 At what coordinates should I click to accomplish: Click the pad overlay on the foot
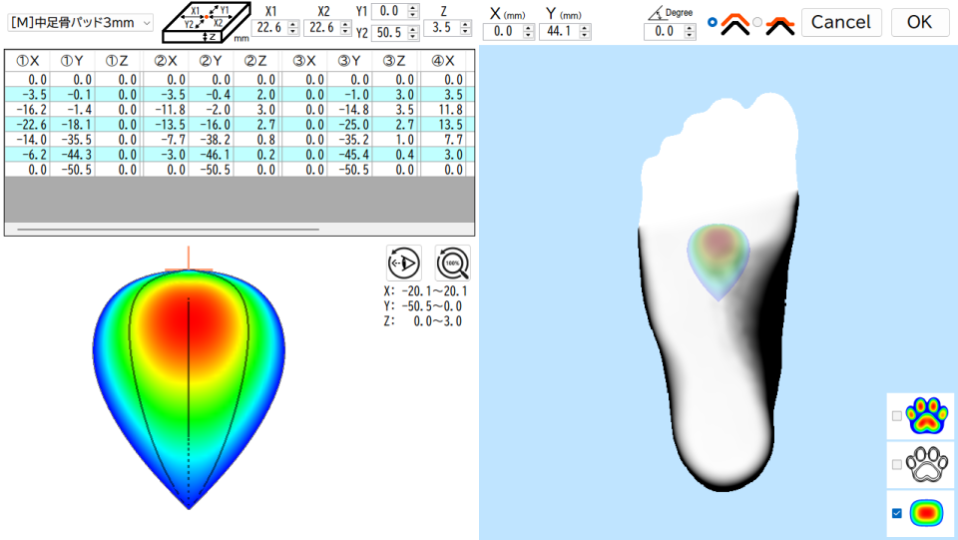718,261
